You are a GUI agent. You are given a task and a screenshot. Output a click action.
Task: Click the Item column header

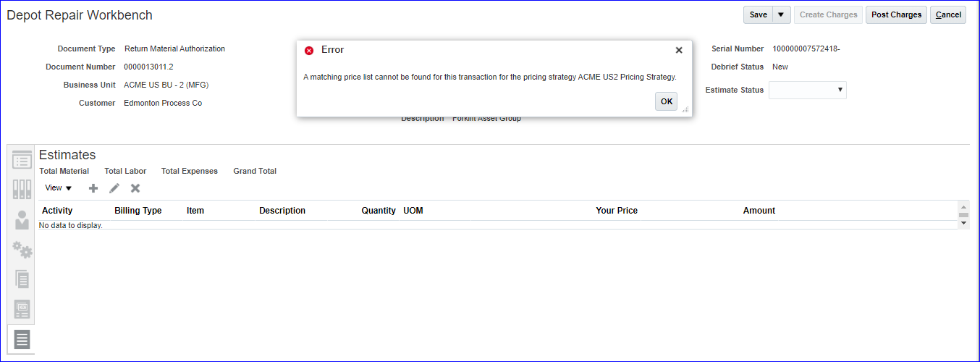click(x=195, y=211)
